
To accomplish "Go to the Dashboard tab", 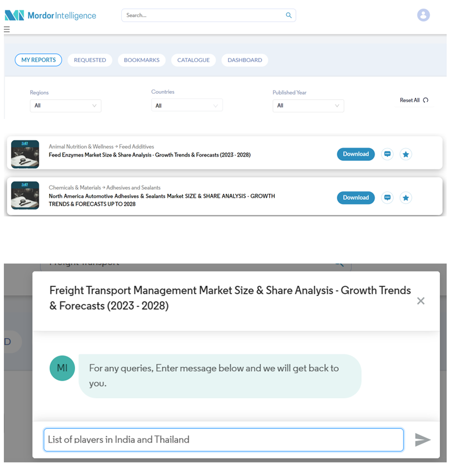I will click(245, 60).
